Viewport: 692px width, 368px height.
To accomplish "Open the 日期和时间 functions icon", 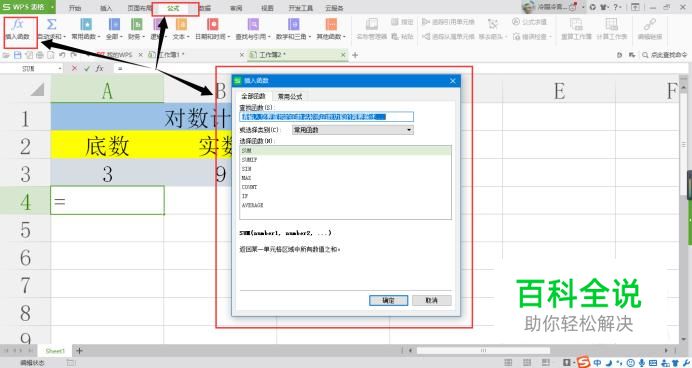I will (x=212, y=25).
